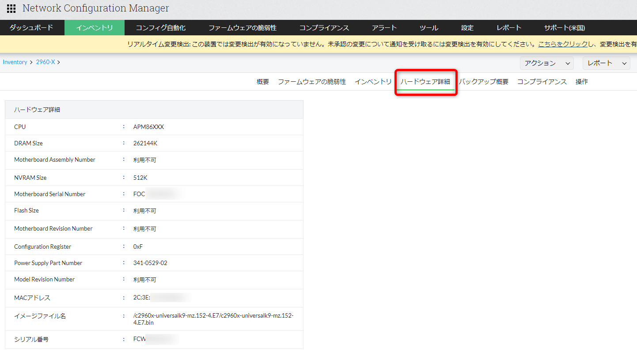Image resolution: width=637 pixels, height=364 pixels.
Task: Click the Motherboard Serial Number label
Action: point(50,194)
